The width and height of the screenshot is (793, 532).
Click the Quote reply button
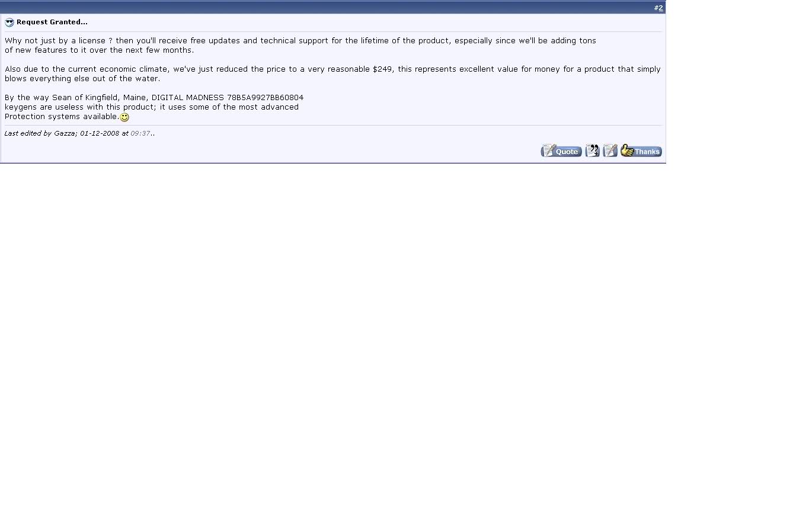[561, 151]
